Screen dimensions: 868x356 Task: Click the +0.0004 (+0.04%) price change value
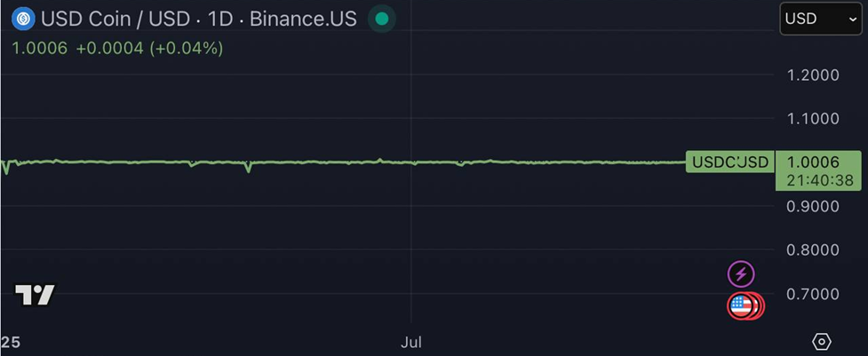coord(149,48)
